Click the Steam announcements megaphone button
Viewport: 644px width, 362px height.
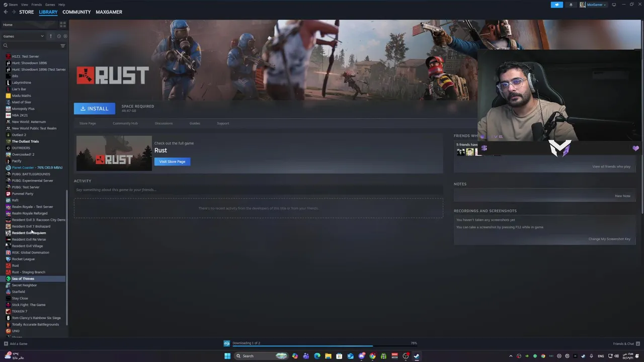click(x=557, y=5)
